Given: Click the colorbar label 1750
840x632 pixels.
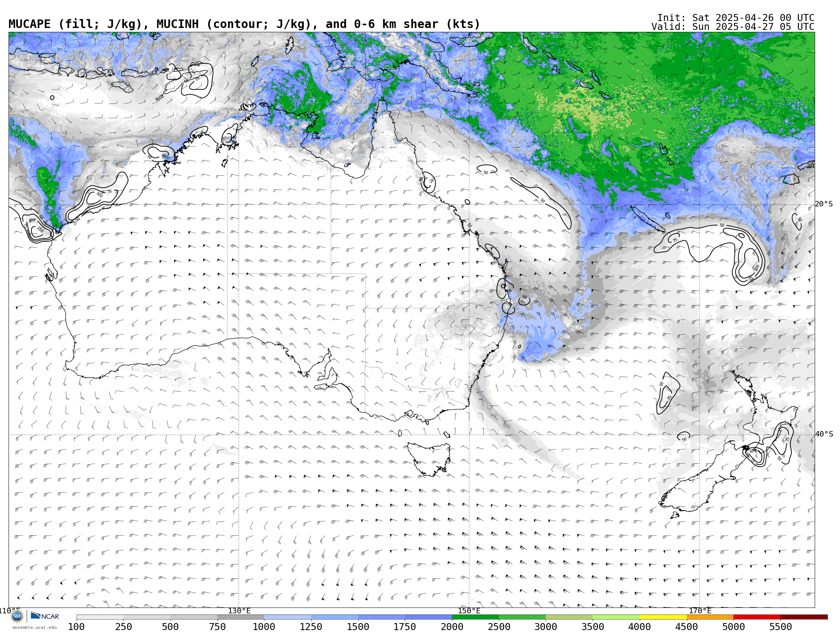Looking at the screenshot, I should (x=405, y=627).
